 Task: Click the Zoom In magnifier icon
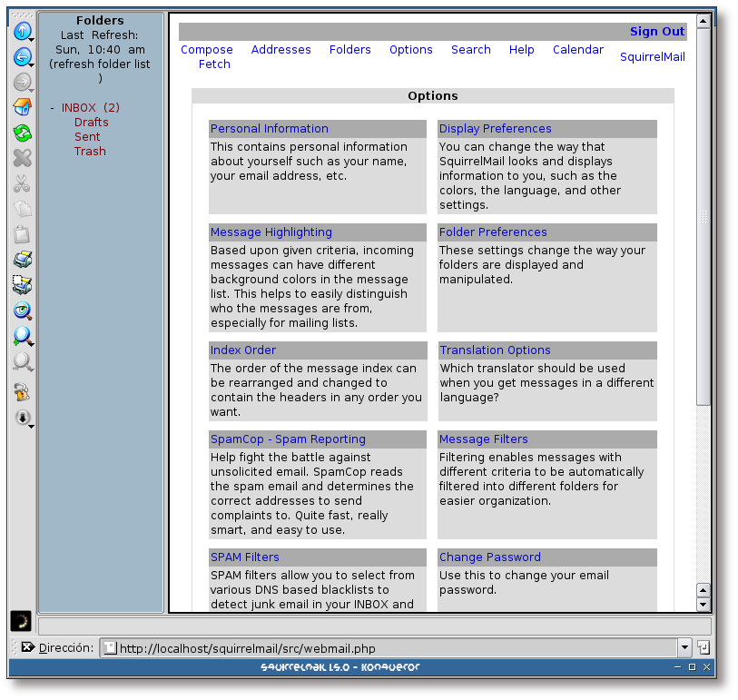[x=22, y=337]
